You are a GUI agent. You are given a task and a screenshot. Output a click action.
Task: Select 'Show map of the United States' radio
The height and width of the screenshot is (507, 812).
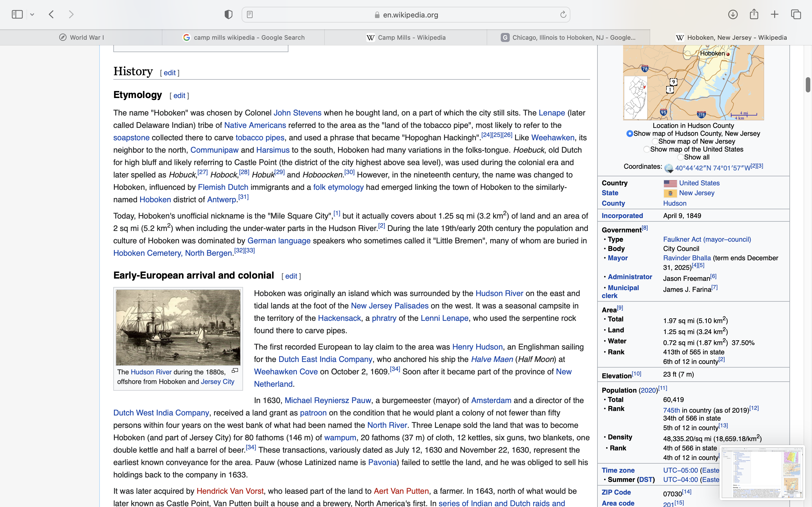tap(646, 149)
